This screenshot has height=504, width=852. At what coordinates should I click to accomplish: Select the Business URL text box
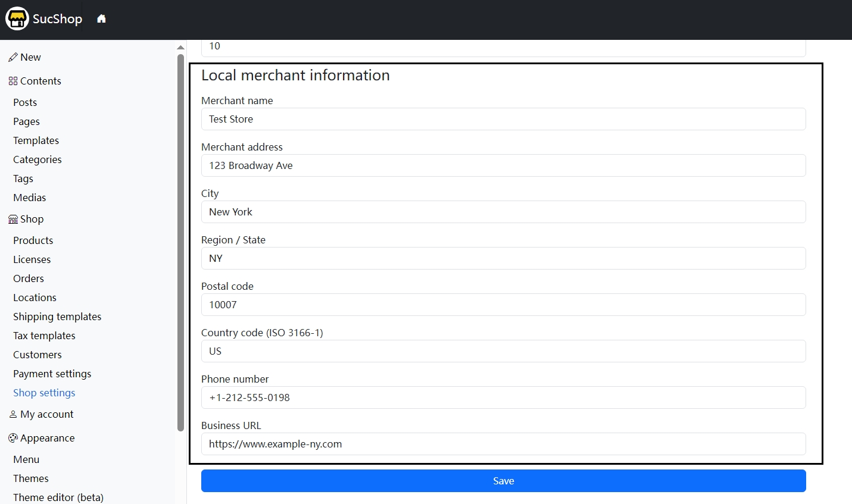pos(503,444)
